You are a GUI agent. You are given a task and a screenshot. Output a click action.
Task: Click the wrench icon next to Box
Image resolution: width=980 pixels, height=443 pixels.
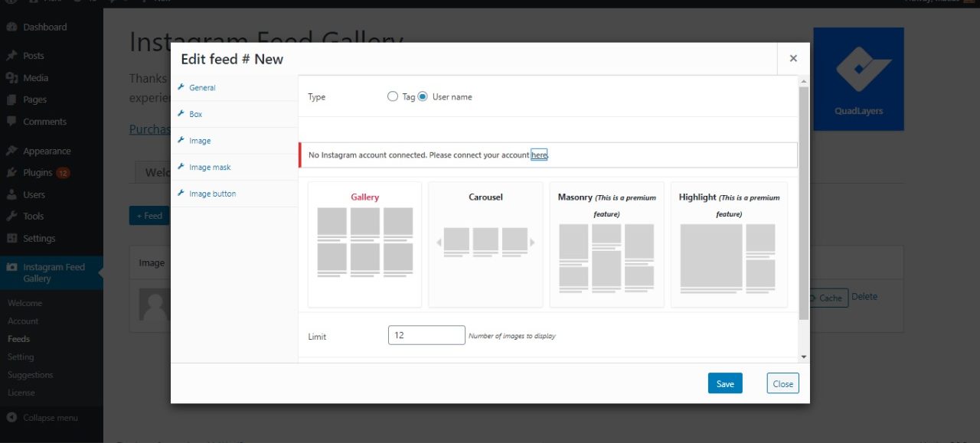coord(181,113)
